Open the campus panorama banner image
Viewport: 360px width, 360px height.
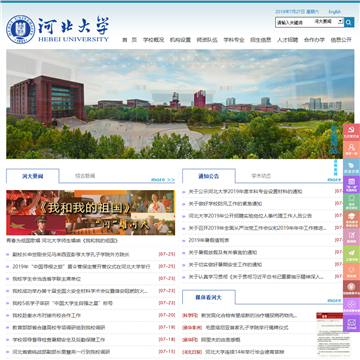[180, 104]
